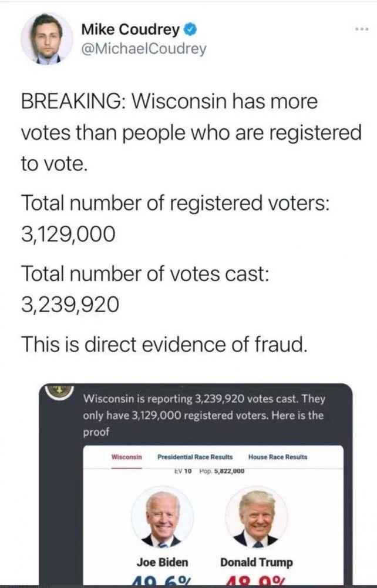
Task: Click the embedded post caption text
Action: tap(203, 415)
